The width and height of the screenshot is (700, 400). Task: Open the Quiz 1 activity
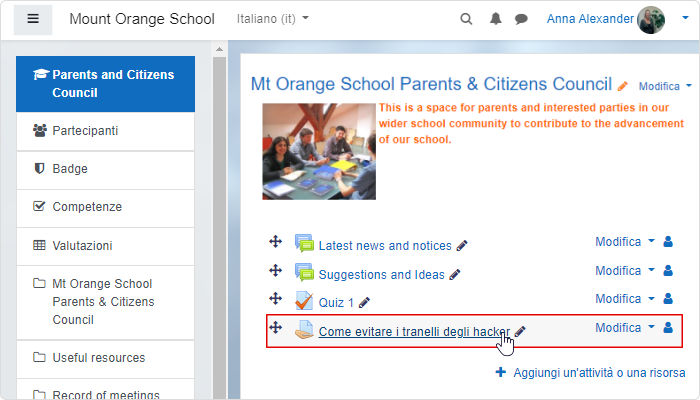[x=336, y=303]
